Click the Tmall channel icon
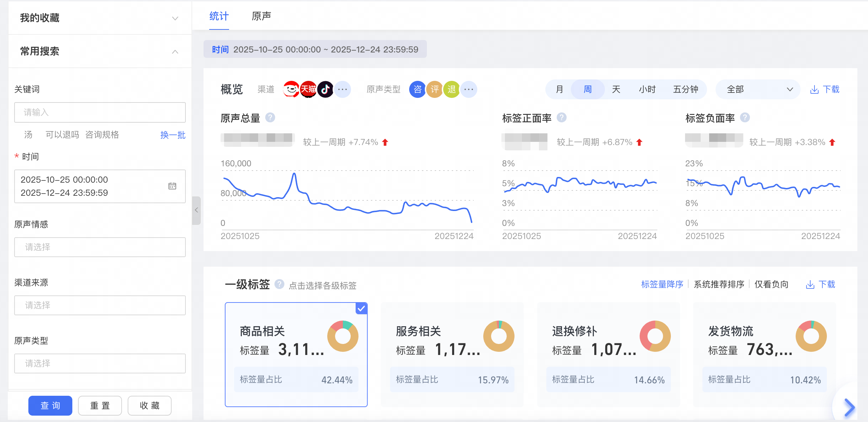 (308, 89)
